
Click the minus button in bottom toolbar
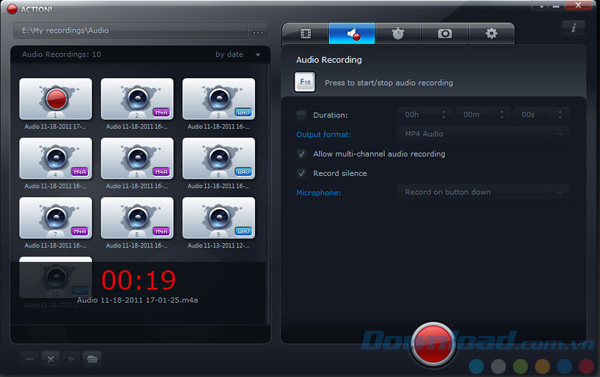29,359
